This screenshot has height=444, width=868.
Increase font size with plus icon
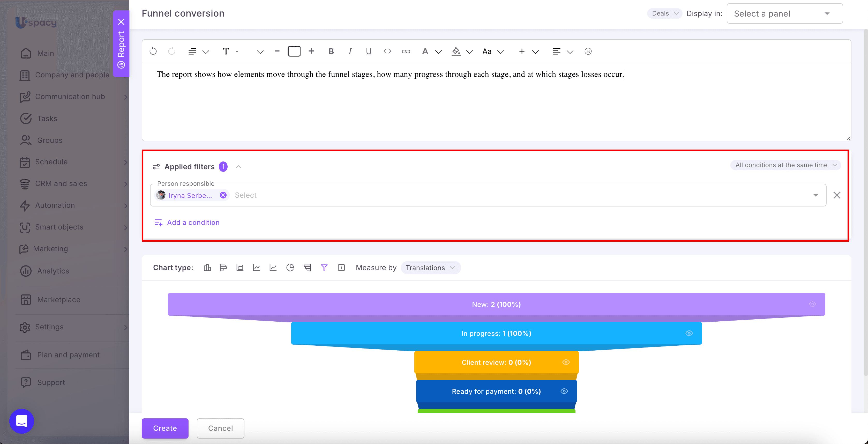tap(311, 51)
